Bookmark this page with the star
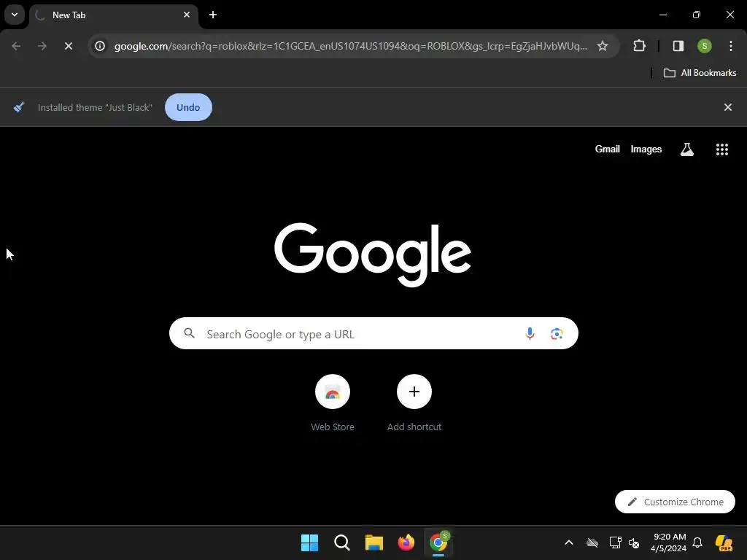Viewport: 747px width, 560px height. (603, 46)
